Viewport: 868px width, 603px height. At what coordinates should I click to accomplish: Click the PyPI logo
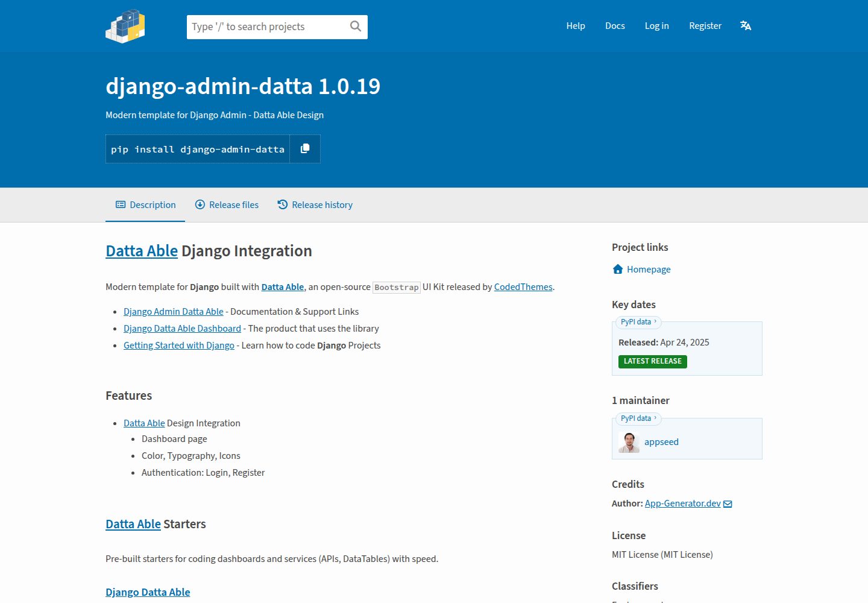[125, 26]
